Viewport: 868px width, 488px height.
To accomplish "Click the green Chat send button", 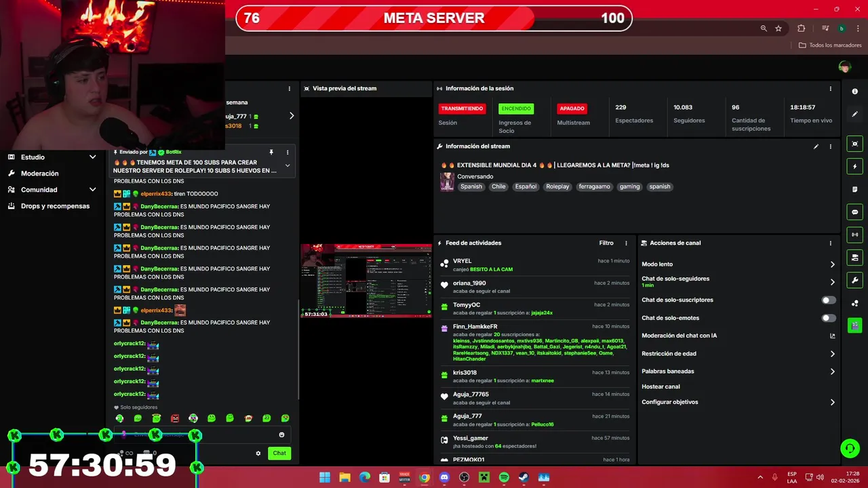I will click(x=279, y=453).
